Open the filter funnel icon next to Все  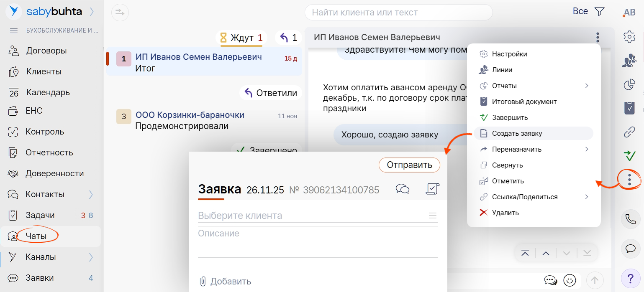(x=600, y=12)
